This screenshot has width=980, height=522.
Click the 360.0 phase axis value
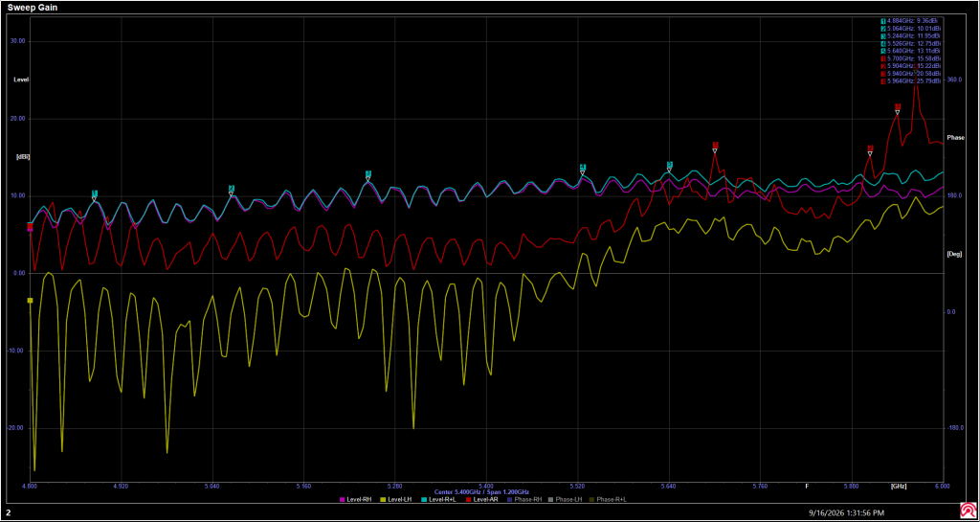pyautogui.click(x=955, y=80)
